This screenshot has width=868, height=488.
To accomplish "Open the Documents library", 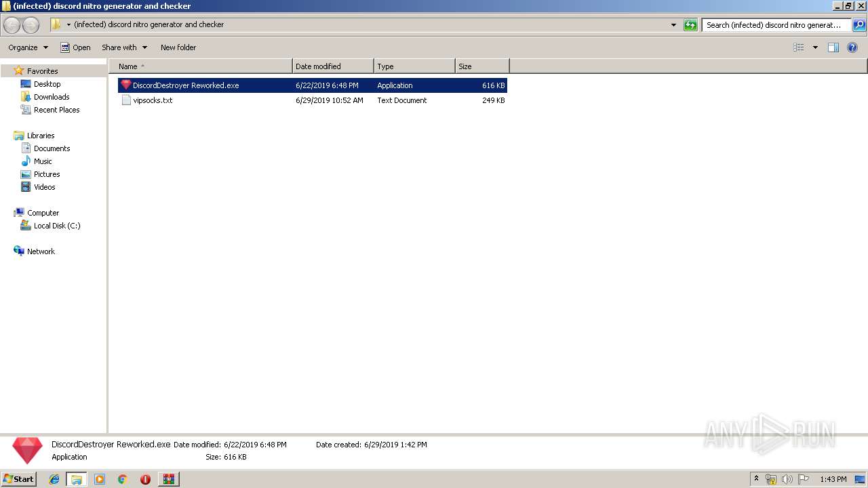I will click(x=52, y=148).
